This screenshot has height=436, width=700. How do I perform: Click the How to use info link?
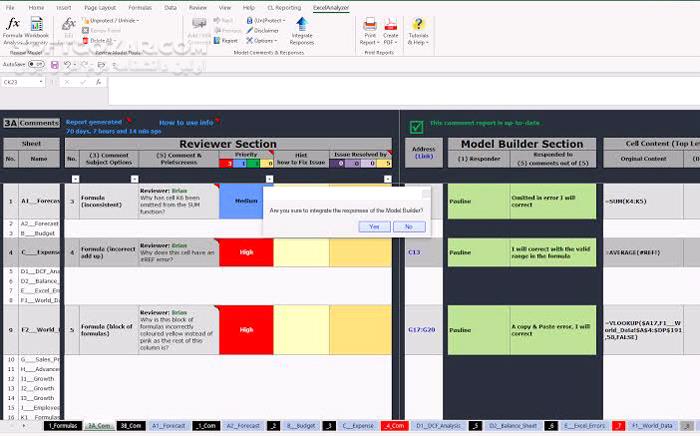tap(186, 123)
